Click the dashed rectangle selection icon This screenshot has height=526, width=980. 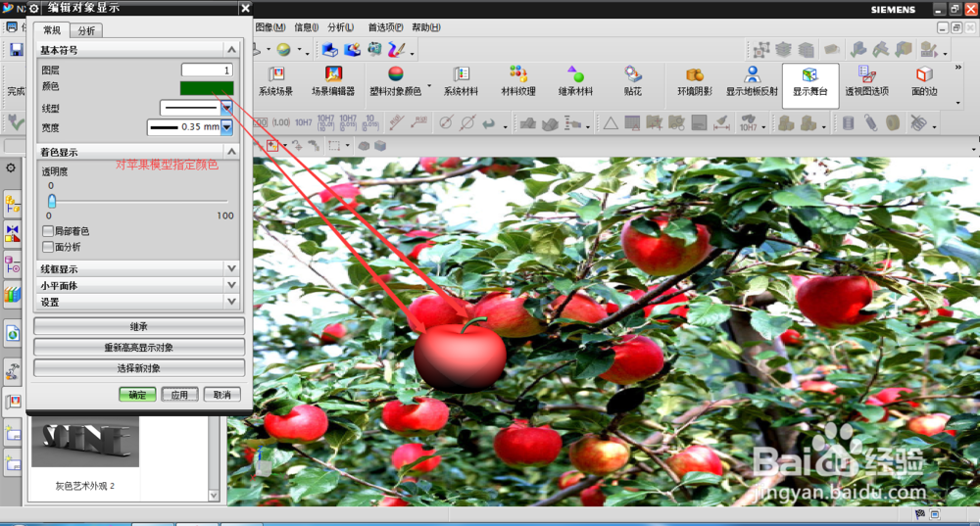click(334, 146)
